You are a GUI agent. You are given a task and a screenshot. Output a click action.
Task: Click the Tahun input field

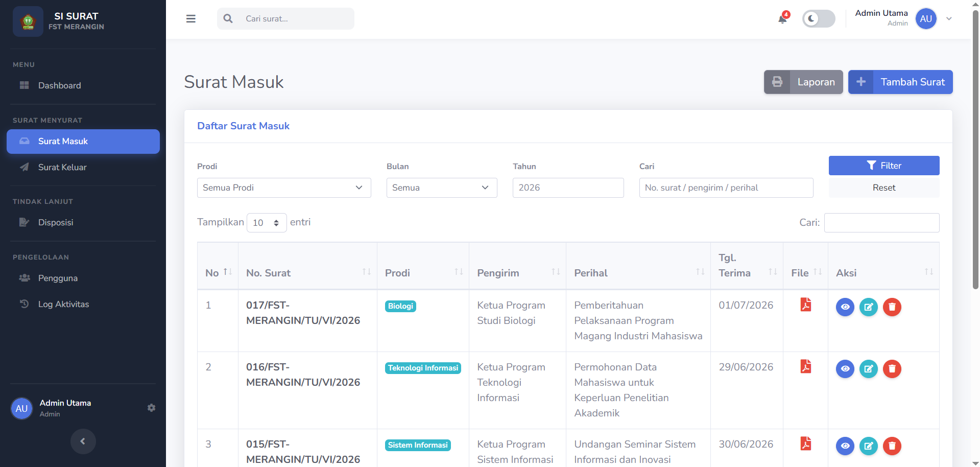(x=568, y=188)
